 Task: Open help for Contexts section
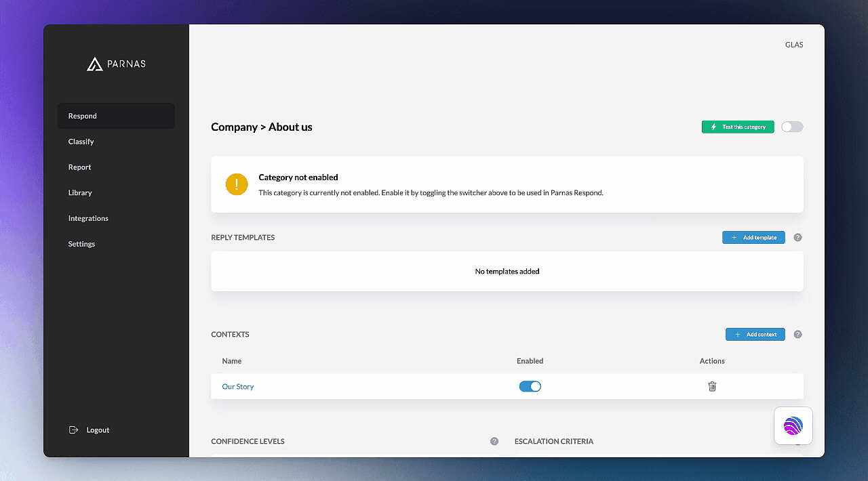pyautogui.click(x=797, y=335)
